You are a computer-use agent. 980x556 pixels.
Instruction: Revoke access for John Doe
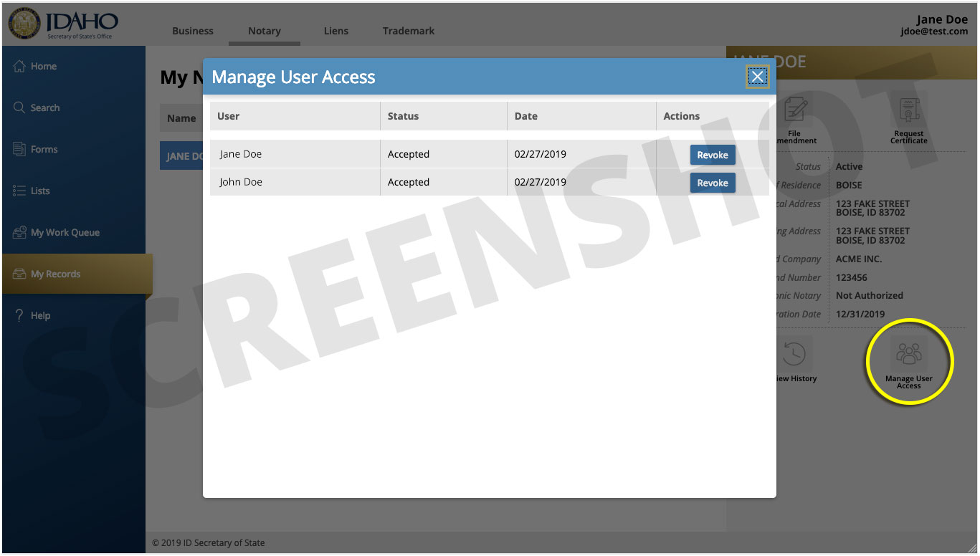(x=712, y=183)
